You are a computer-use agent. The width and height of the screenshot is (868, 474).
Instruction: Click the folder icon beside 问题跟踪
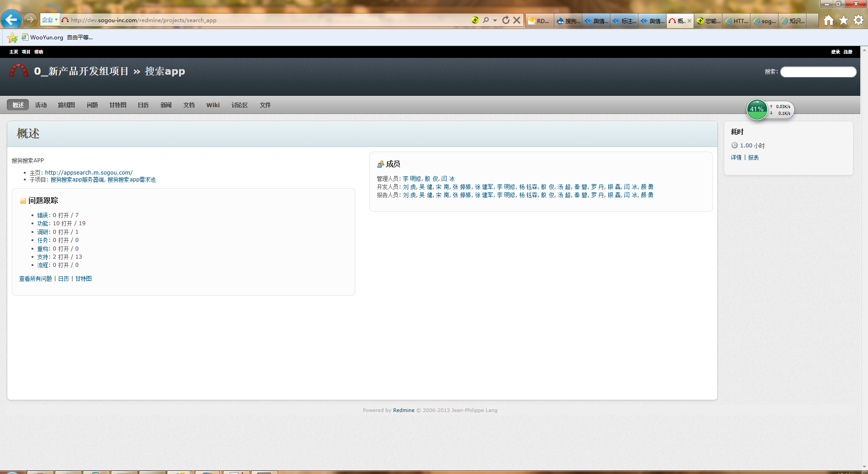click(x=23, y=201)
